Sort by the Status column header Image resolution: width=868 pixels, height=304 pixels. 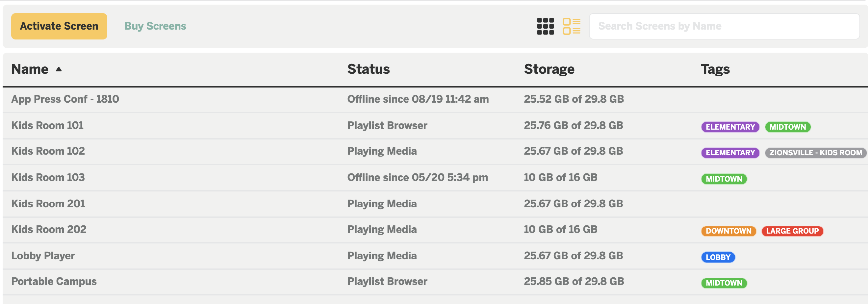click(x=368, y=69)
